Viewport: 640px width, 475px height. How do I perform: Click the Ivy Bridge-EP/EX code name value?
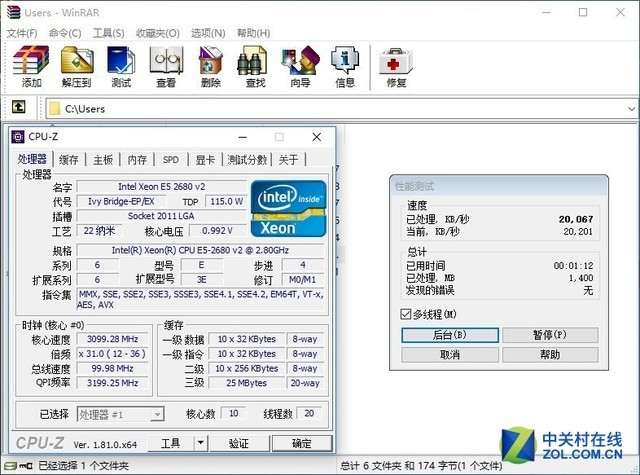click(x=121, y=201)
